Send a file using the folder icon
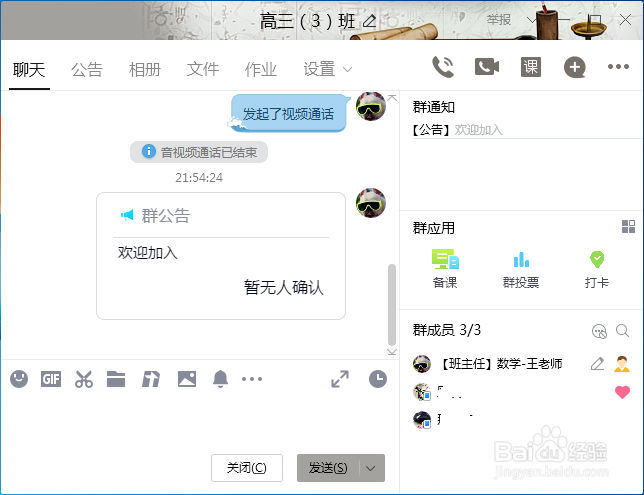Image resolution: width=644 pixels, height=495 pixels. tap(116, 379)
